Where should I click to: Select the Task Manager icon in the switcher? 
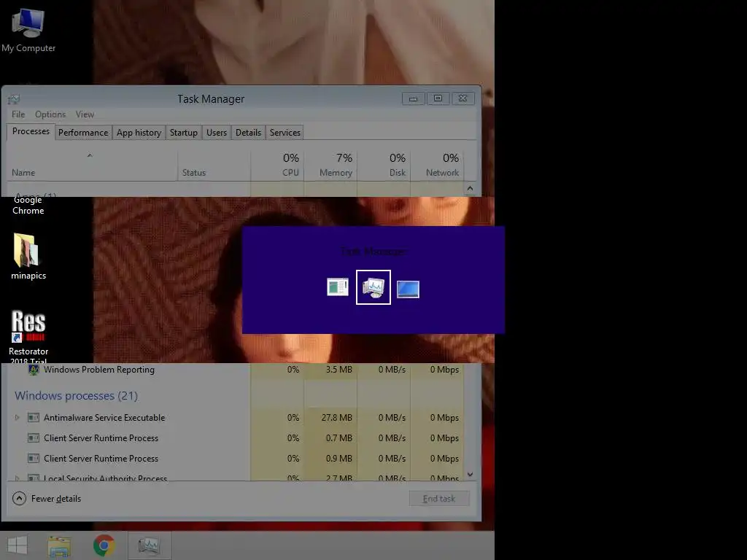coord(373,287)
